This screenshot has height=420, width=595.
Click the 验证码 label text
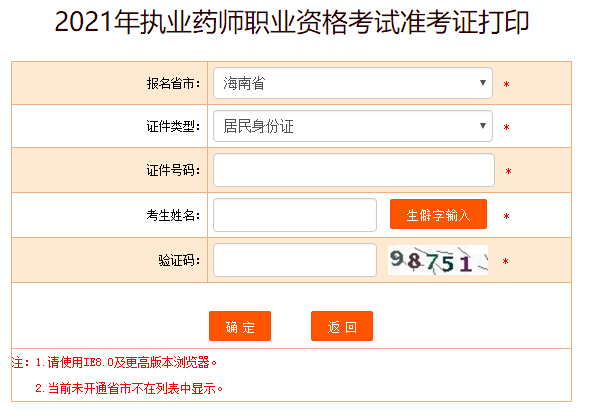179,260
